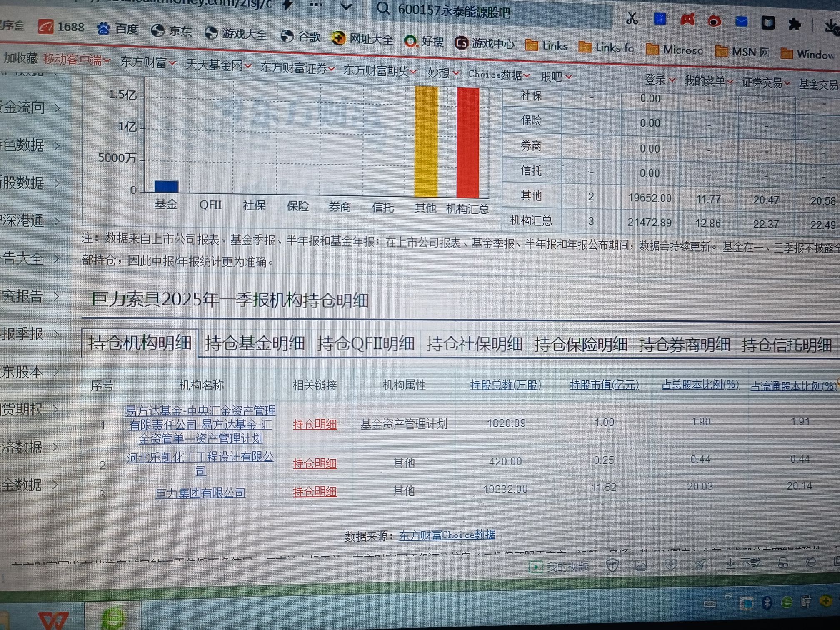
Task: Open the 网址大全 bookmark
Action: [362, 39]
